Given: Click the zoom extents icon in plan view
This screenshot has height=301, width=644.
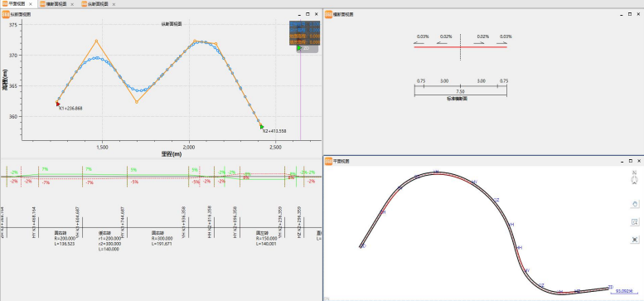Looking at the screenshot, I should 635,240.
